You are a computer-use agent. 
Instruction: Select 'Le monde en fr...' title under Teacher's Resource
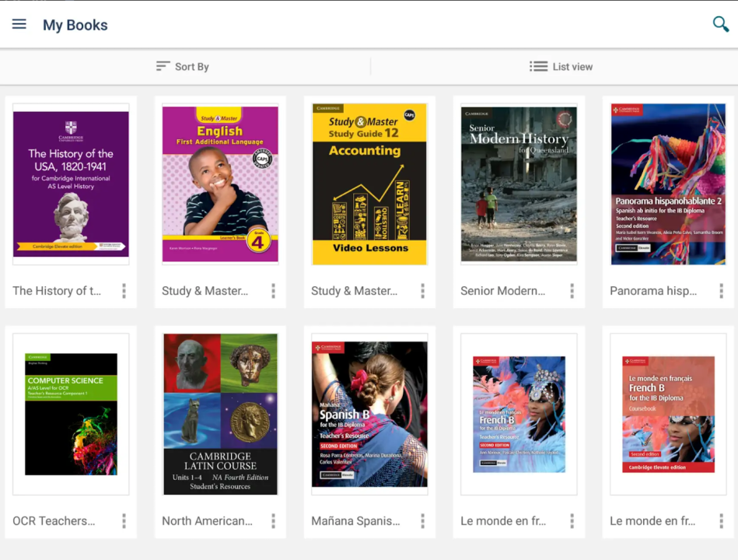pos(503,521)
